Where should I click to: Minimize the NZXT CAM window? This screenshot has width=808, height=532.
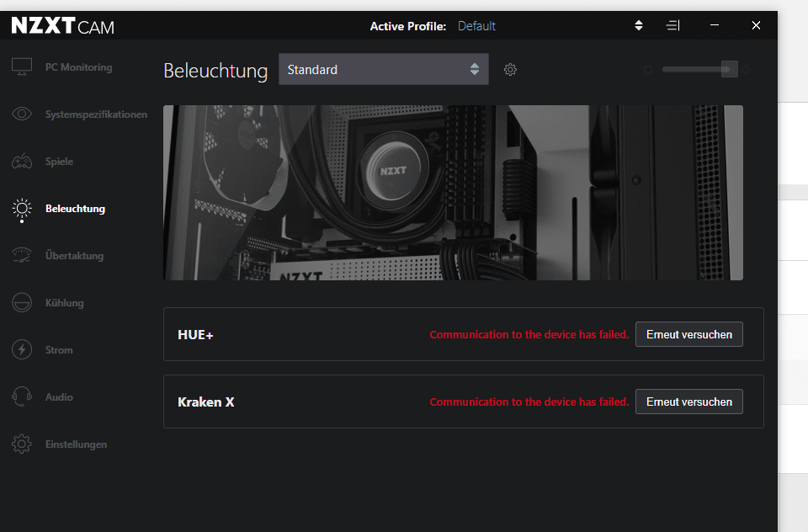[x=715, y=25]
